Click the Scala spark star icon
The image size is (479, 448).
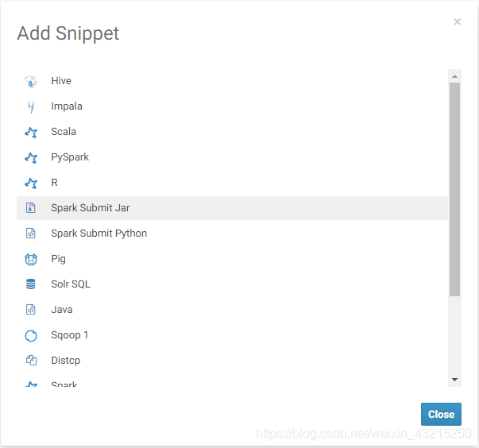pos(31,132)
